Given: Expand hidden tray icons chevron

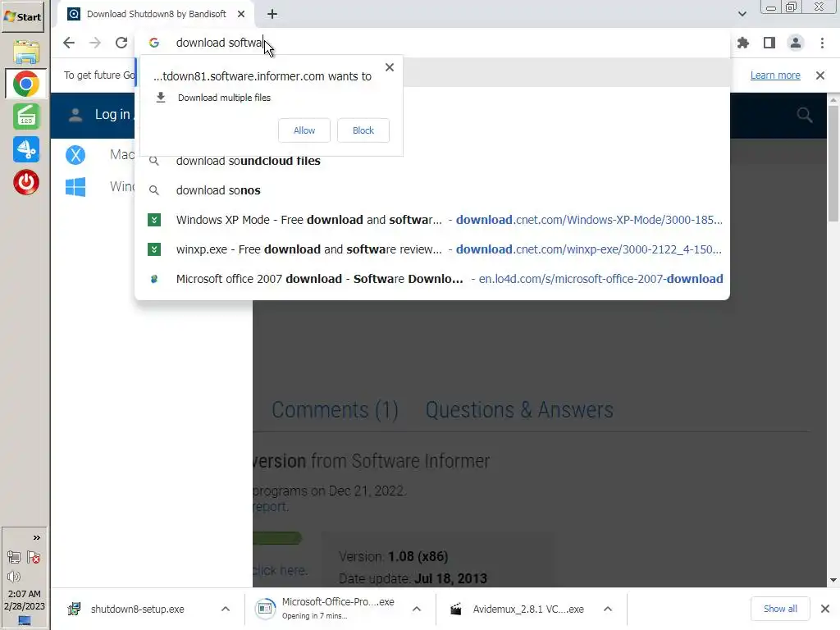Looking at the screenshot, I should (36, 537).
